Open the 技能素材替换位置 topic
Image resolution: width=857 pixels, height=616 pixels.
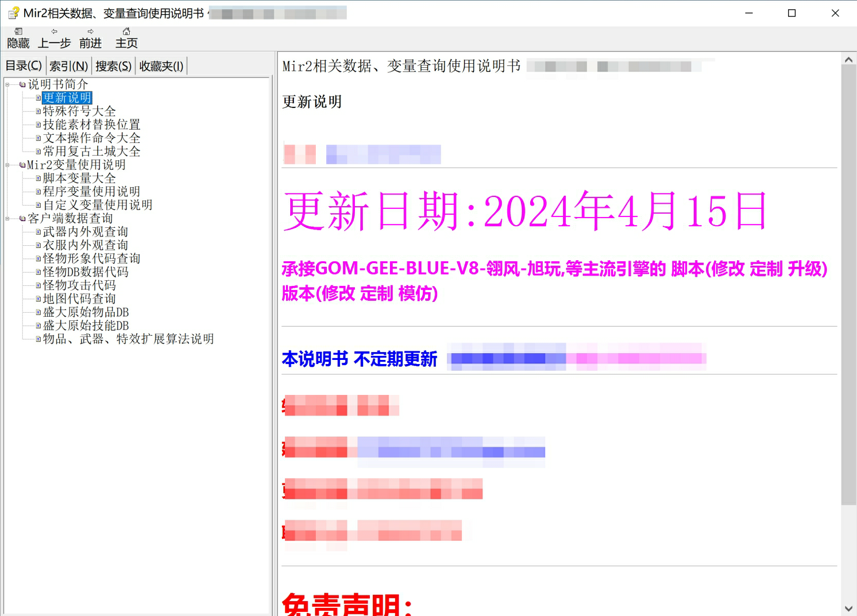tap(92, 124)
